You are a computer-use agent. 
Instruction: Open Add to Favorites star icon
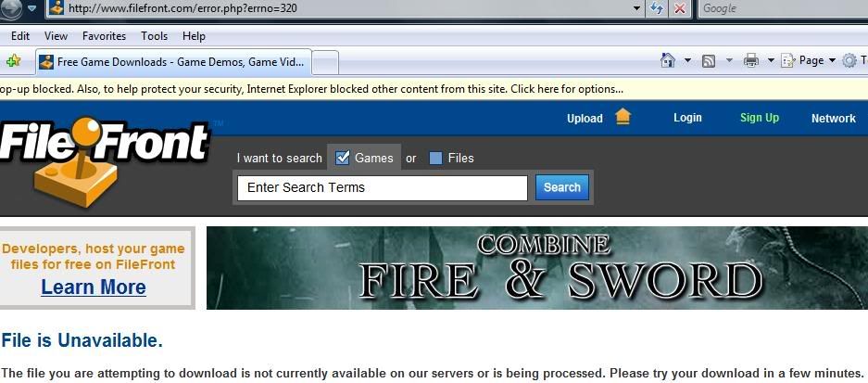13,61
